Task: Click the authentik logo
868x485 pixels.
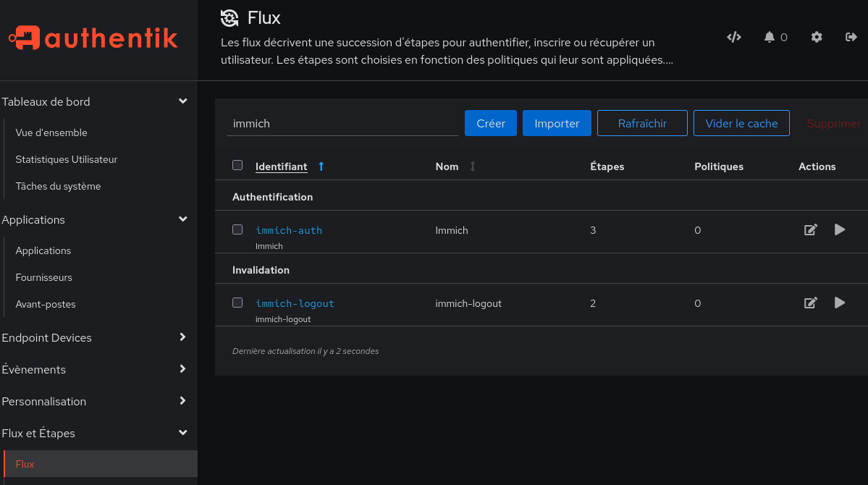Action: (x=92, y=38)
